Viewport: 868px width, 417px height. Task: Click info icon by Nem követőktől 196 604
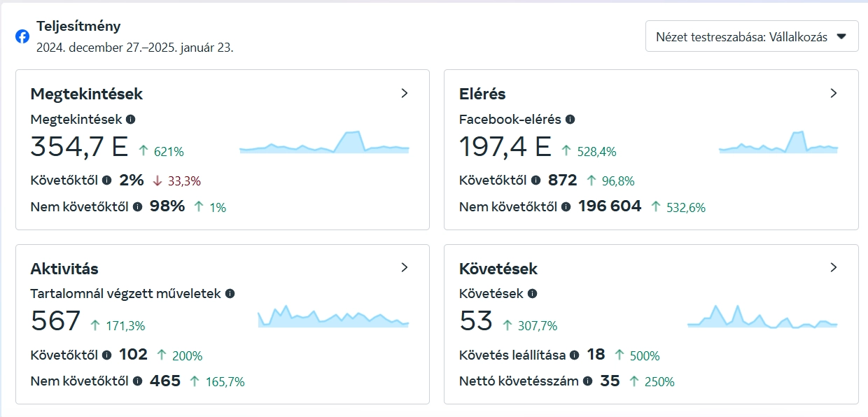tap(566, 206)
